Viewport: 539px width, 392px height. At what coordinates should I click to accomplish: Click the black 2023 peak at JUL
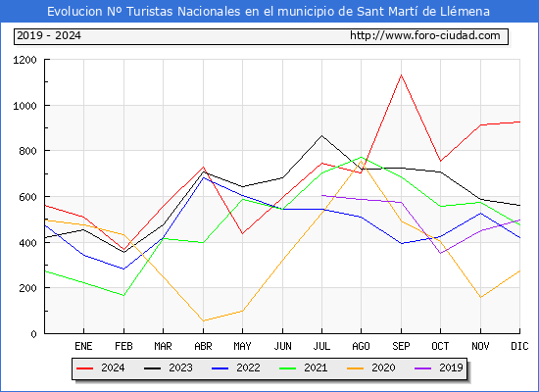point(321,136)
